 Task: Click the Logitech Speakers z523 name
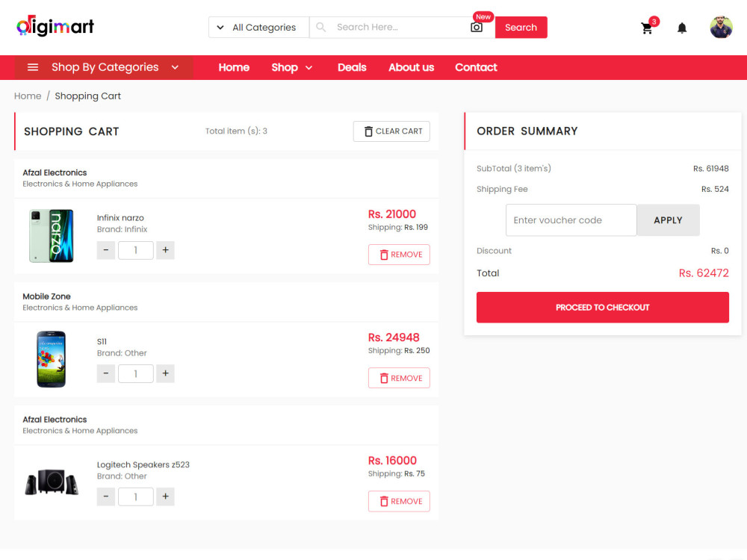pyautogui.click(x=143, y=464)
